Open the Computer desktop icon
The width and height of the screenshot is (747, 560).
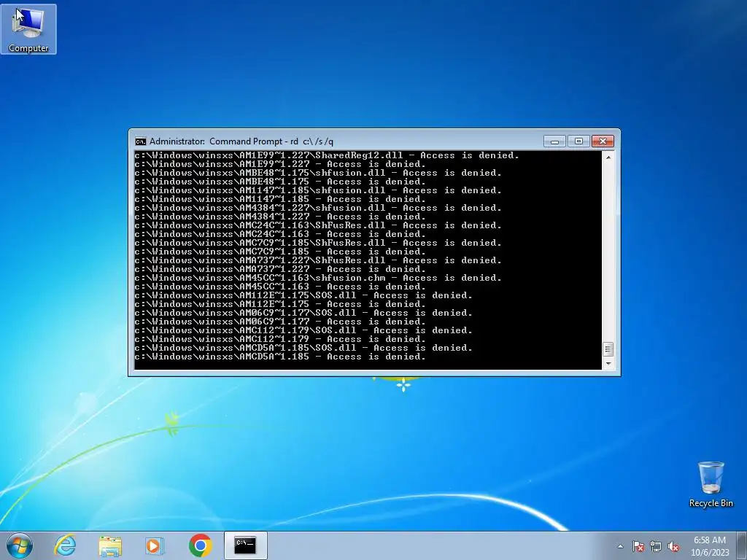tap(28, 29)
